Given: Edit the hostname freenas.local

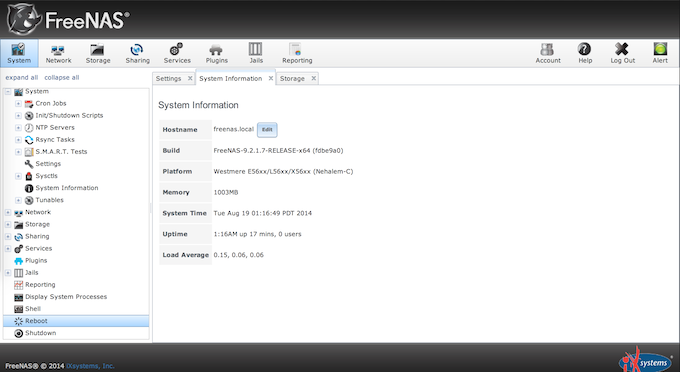Looking at the screenshot, I should tap(267, 130).
